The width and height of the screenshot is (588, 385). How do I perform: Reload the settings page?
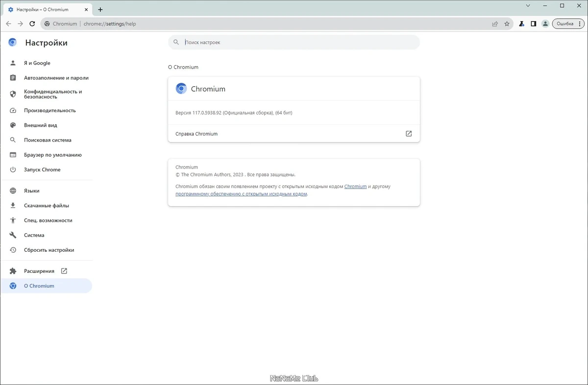[x=32, y=24]
